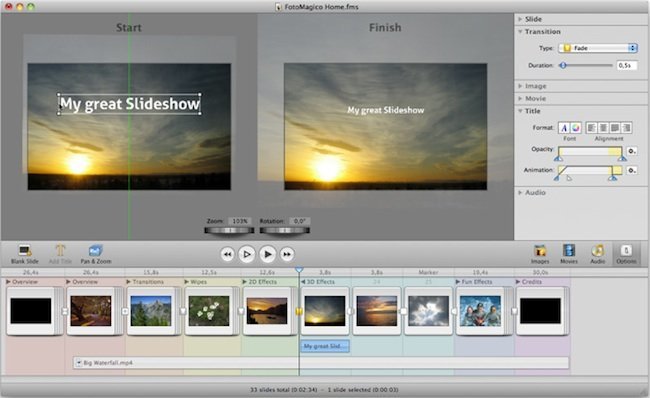
Task: Click the blue playhead marker on timeline ruler
Action: click(299, 270)
